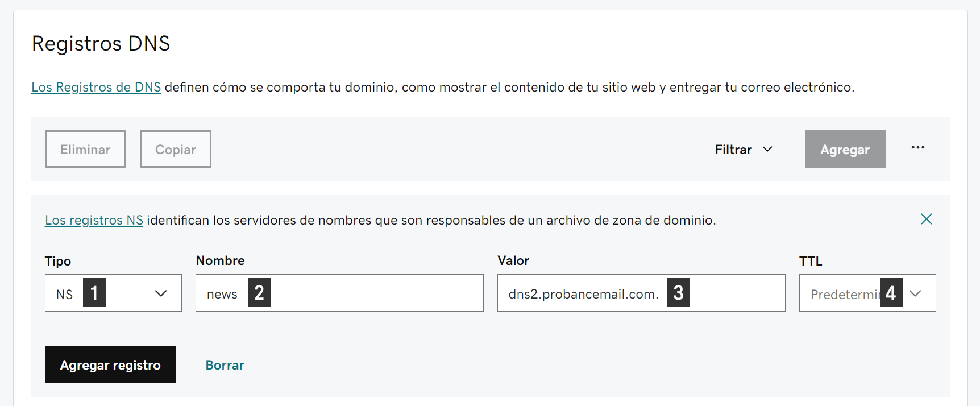The image size is (980, 406).
Task: Expand the Filtrar dropdown
Action: (744, 150)
